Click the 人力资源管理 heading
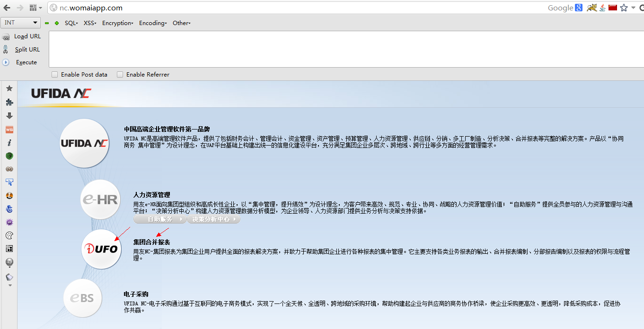Viewport: 644px width, 329px height. pyautogui.click(x=151, y=195)
